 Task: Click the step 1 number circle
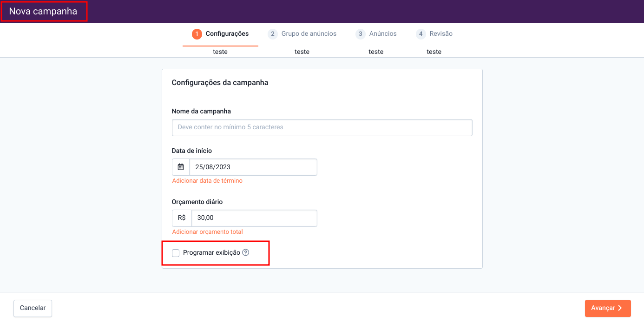197,34
